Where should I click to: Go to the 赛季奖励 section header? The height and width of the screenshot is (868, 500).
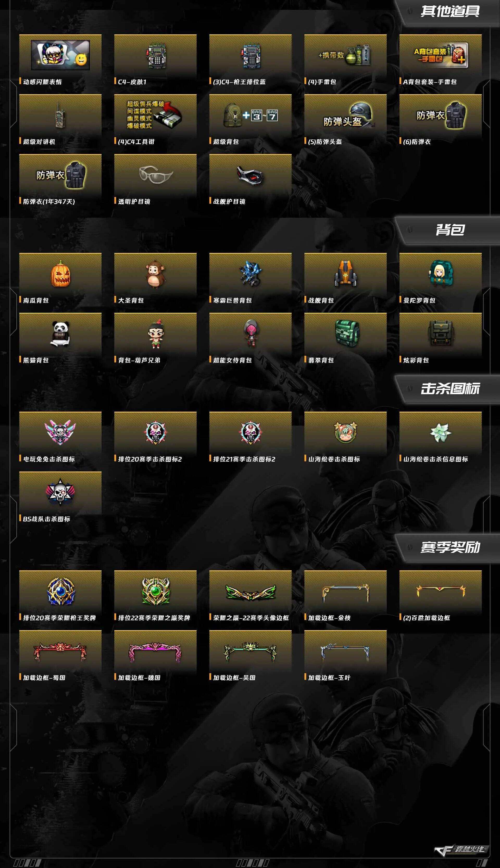coord(450,547)
